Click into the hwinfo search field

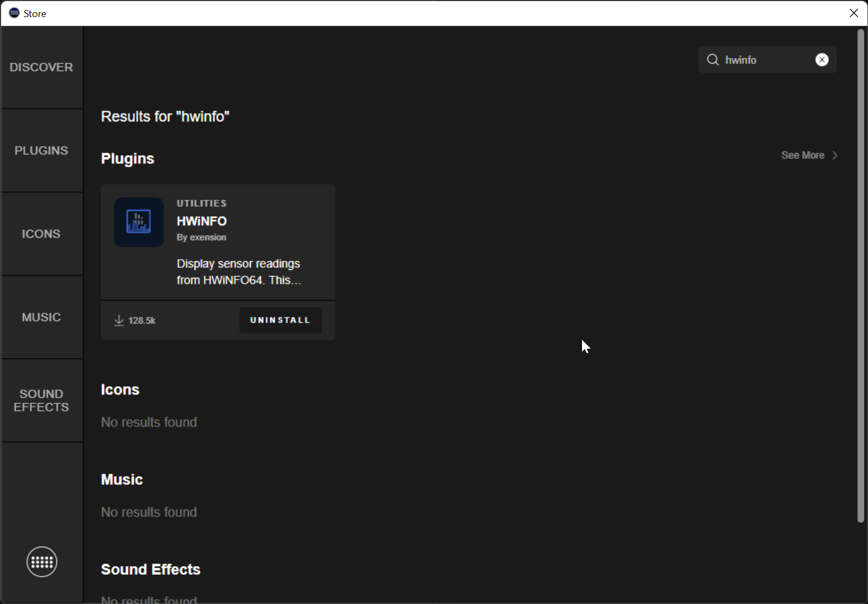point(767,60)
